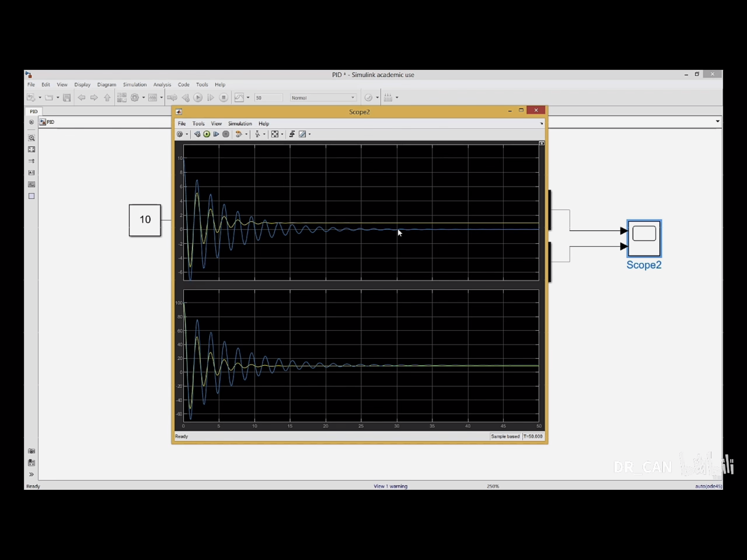Open dropdown beside Scope2 Scale Axes icon
Viewport: 747px width, 560px height.
coord(282,134)
